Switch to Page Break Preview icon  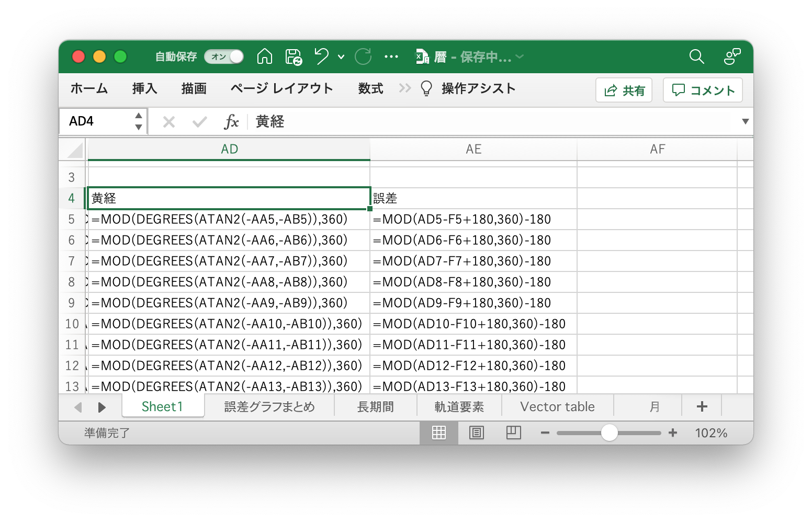514,433
